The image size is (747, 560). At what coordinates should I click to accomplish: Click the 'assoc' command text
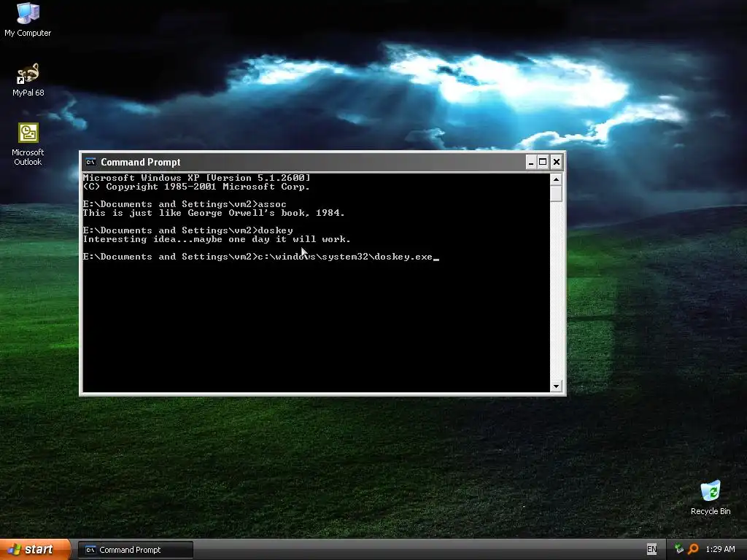[272, 204]
